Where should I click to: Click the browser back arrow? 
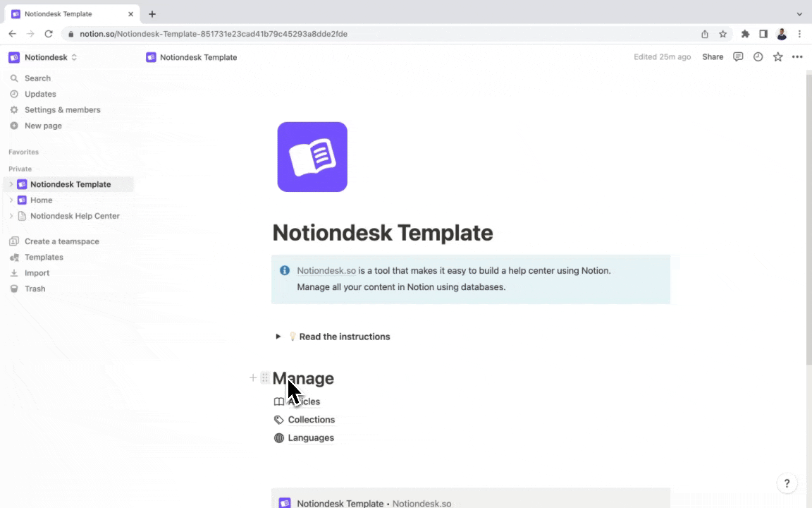pos(13,34)
